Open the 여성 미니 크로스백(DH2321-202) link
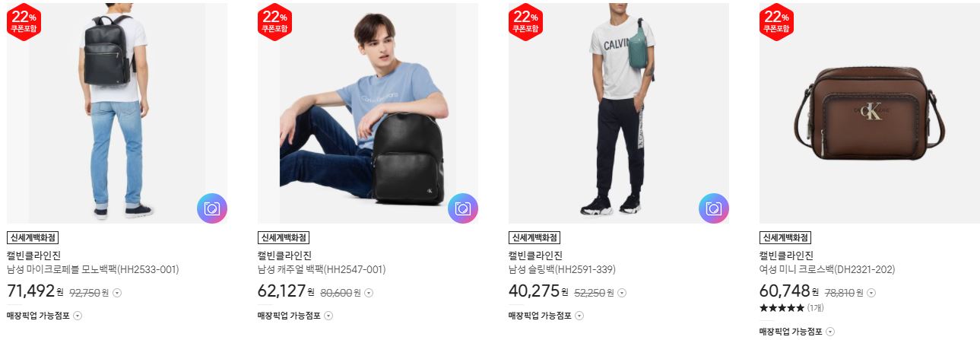The width and height of the screenshot is (980, 340). (828, 269)
